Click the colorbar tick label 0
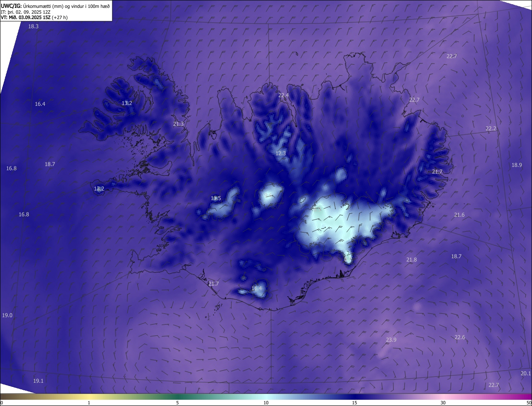This screenshot has width=532, height=406. 2,403
